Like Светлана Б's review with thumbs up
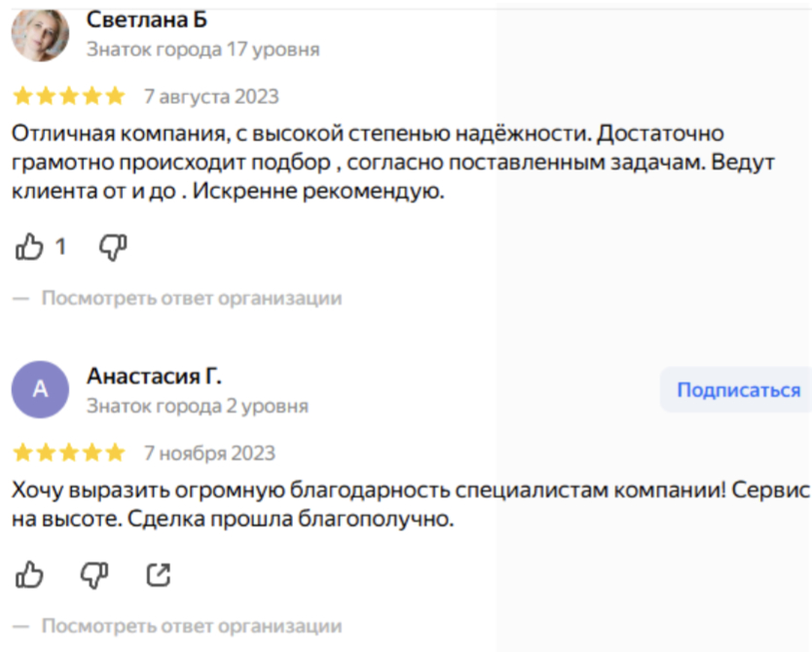 30,248
